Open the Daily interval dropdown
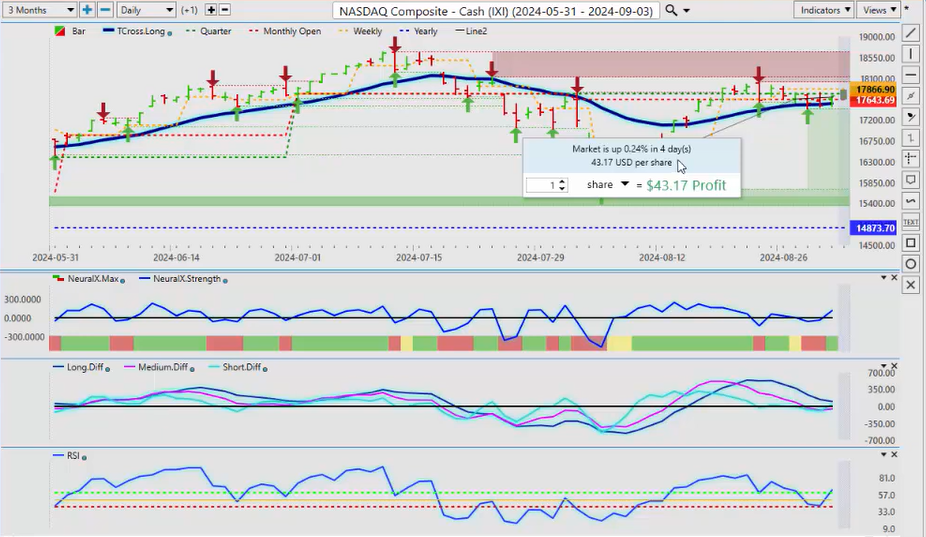 point(146,10)
